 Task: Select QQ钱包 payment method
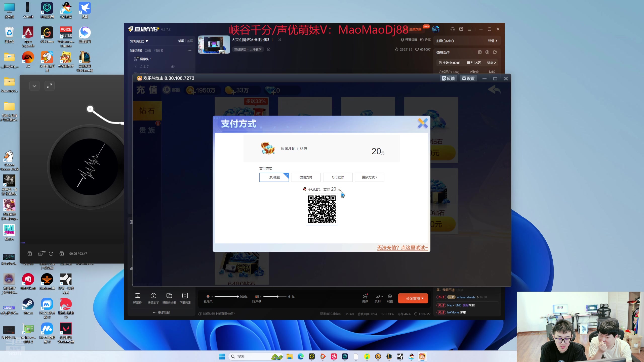(274, 177)
